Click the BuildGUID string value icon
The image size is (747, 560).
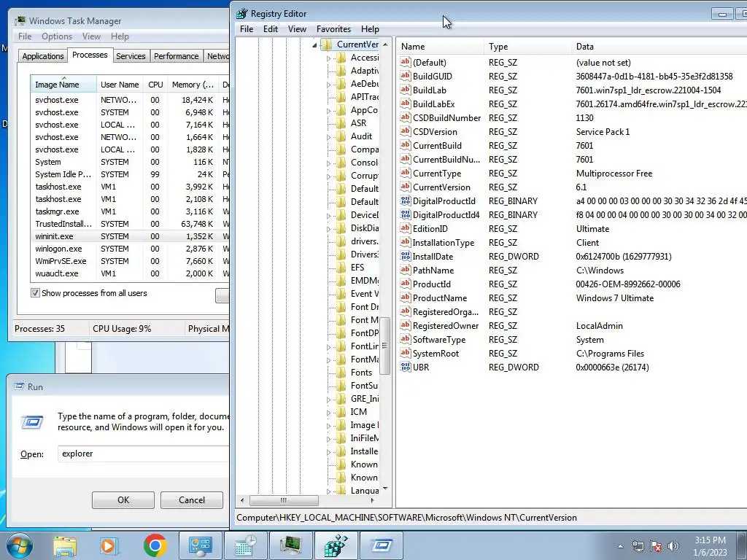(406, 76)
